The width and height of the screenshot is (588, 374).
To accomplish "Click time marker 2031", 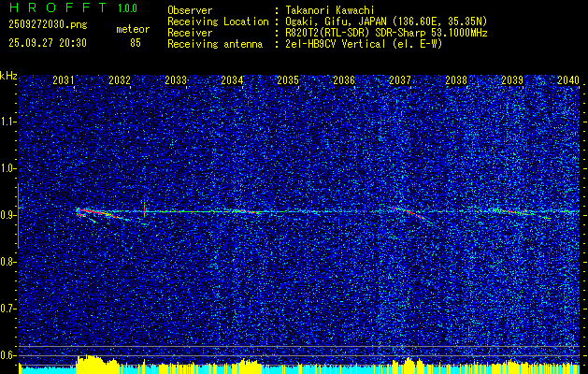I will coord(64,80).
